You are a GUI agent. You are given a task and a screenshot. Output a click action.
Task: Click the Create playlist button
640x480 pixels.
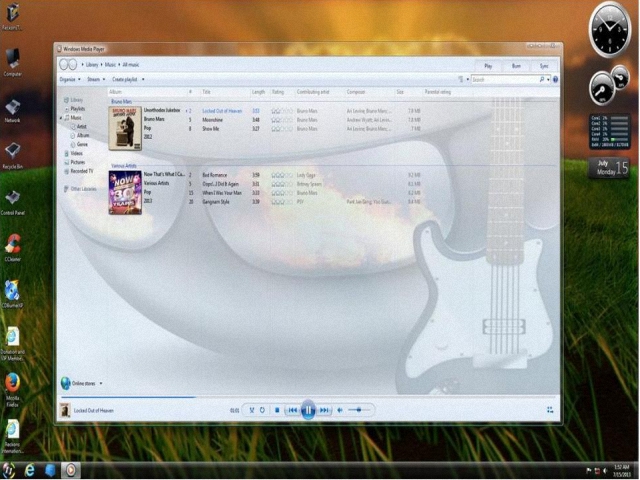124,79
